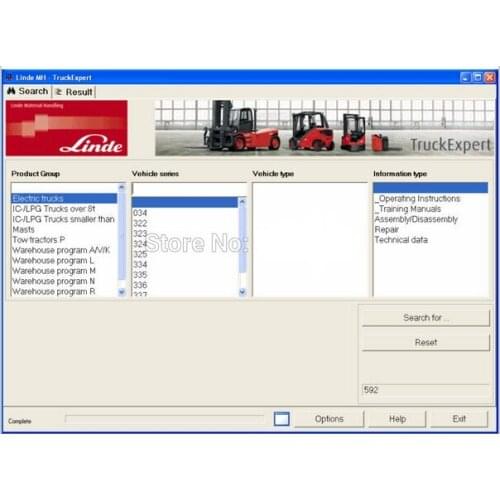The width and height of the screenshot is (500, 500).
Task: Select Repair information type
Action: pos(430,229)
